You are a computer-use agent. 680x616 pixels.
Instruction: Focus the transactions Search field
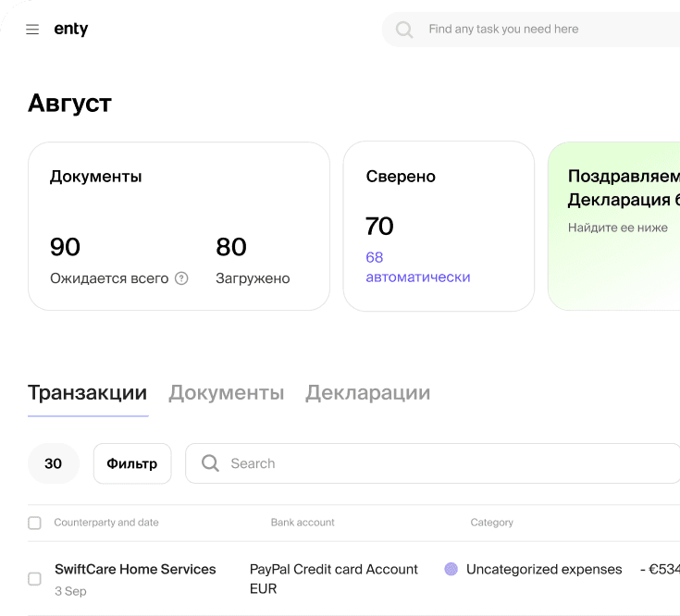432,463
